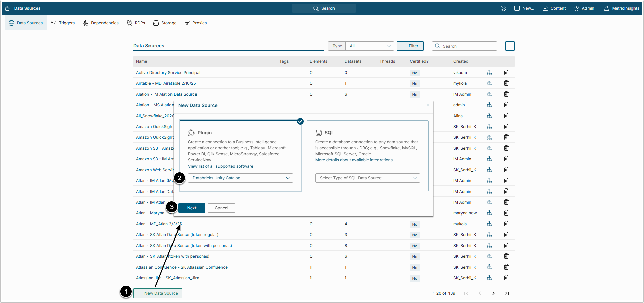The image size is (644, 303).
Task: Open Select Type of SQL Data Source dropdown
Action: tap(367, 178)
